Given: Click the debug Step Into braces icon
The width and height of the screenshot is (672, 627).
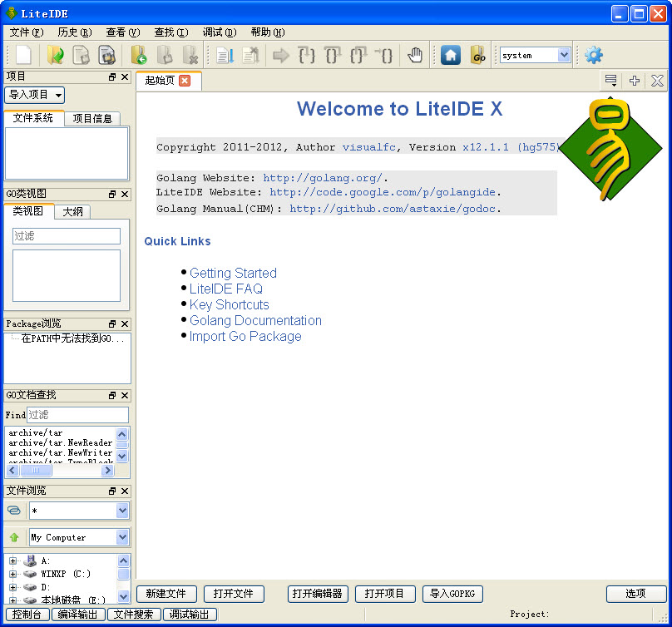Looking at the screenshot, I should [307, 55].
